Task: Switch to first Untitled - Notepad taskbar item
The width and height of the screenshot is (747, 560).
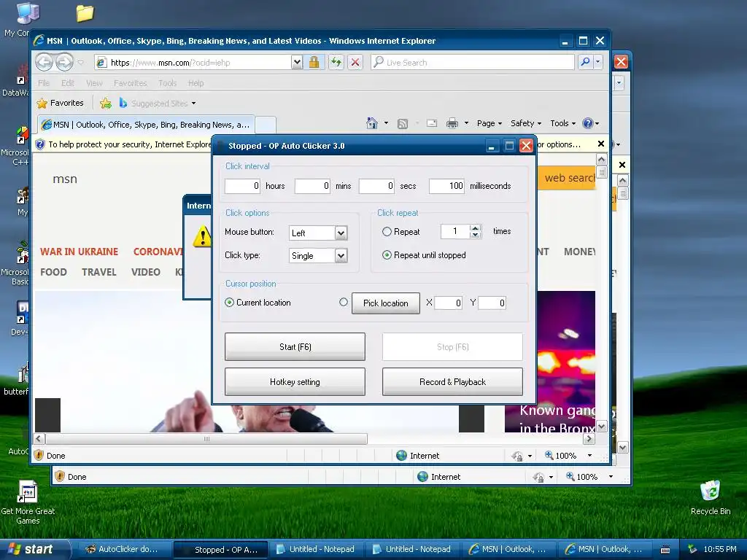Action: coord(317,550)
